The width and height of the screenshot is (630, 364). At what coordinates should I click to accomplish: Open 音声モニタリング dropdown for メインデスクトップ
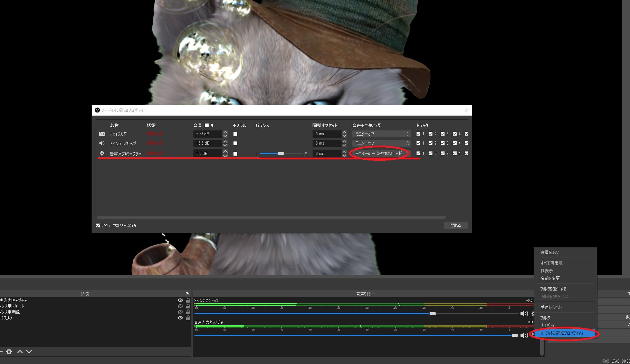click(381, 143)
